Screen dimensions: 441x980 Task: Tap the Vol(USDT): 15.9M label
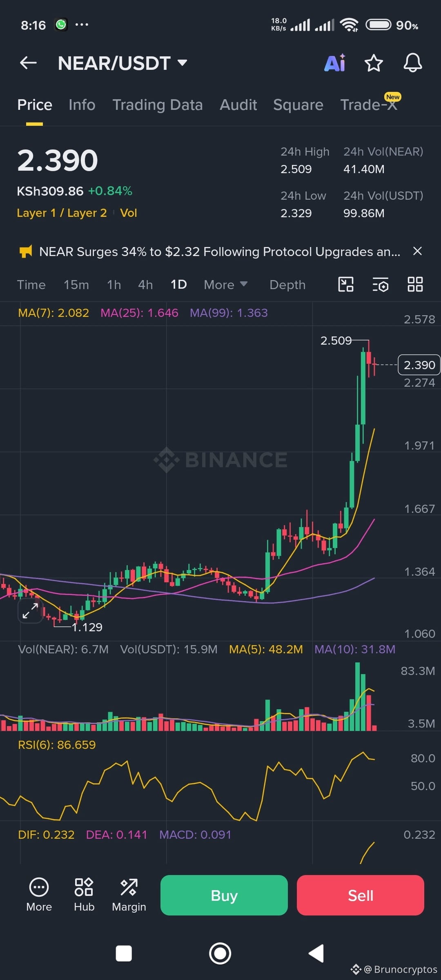(169, 649)
